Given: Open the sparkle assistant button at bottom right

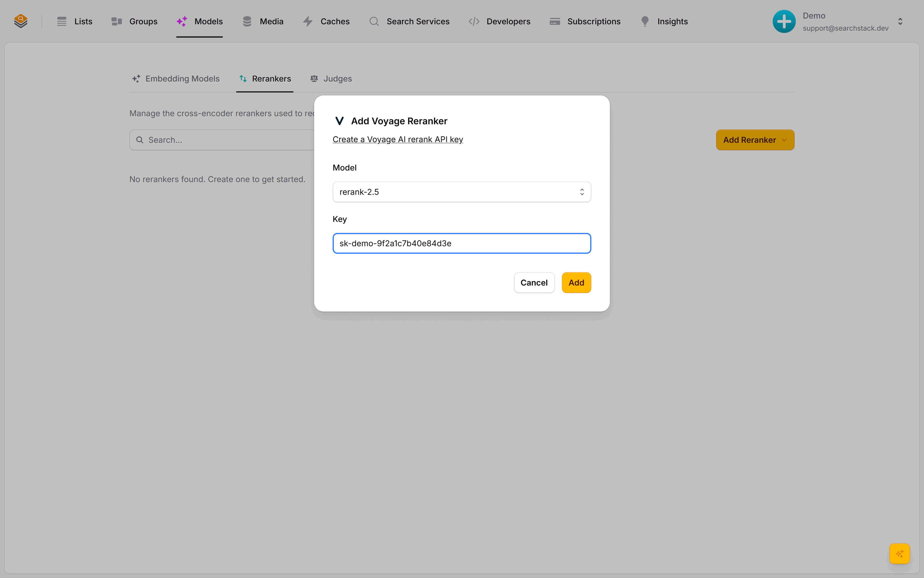Looking at the screenshot, I should pyautogui.click(x=899, y=553).
